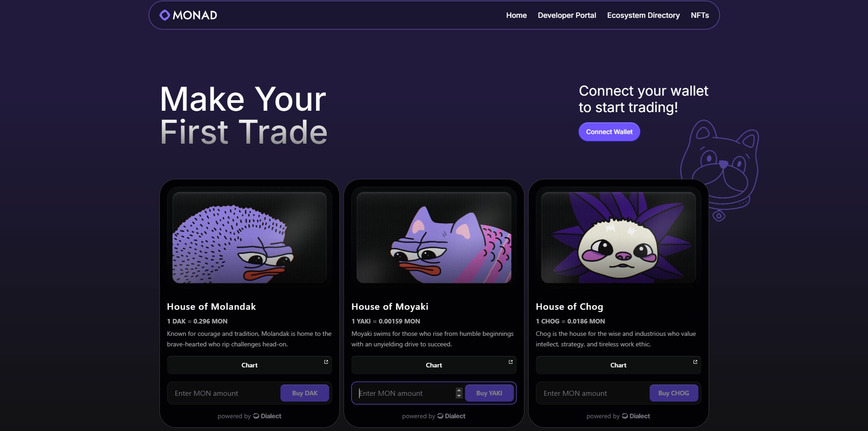The image size is (868, 431).
Task: Open external link icon on Chog Chart
Action: [695, 362]
